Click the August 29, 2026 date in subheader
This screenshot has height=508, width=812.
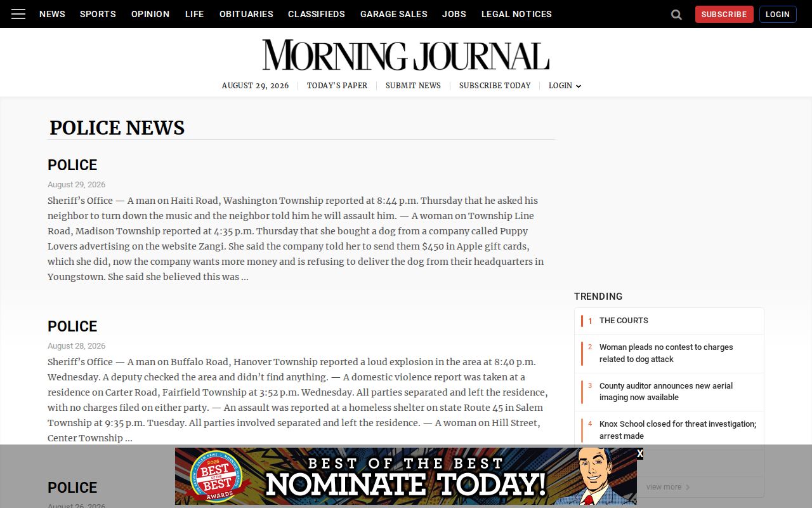pos(255,86)
